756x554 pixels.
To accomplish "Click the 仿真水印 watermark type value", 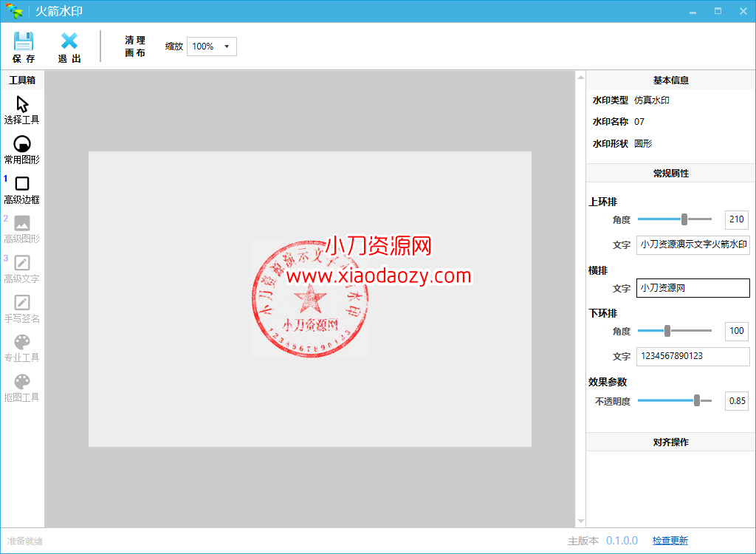I will (x=652, y=100).
